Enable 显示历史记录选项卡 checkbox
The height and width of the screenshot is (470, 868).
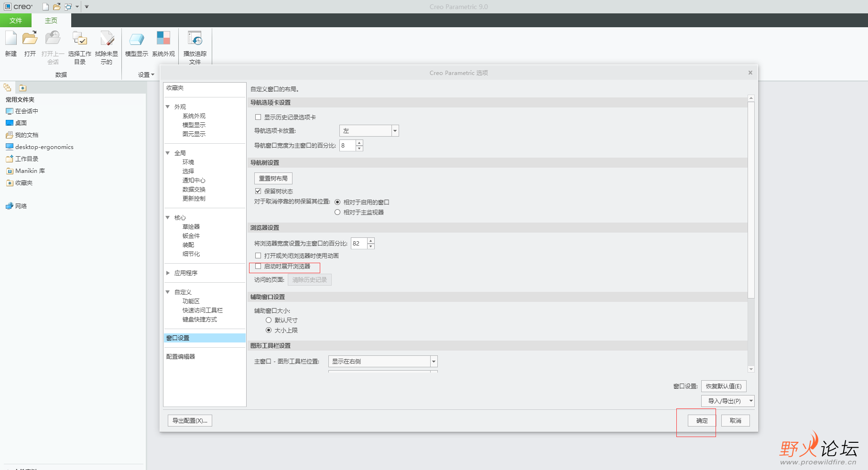[258, 117]
